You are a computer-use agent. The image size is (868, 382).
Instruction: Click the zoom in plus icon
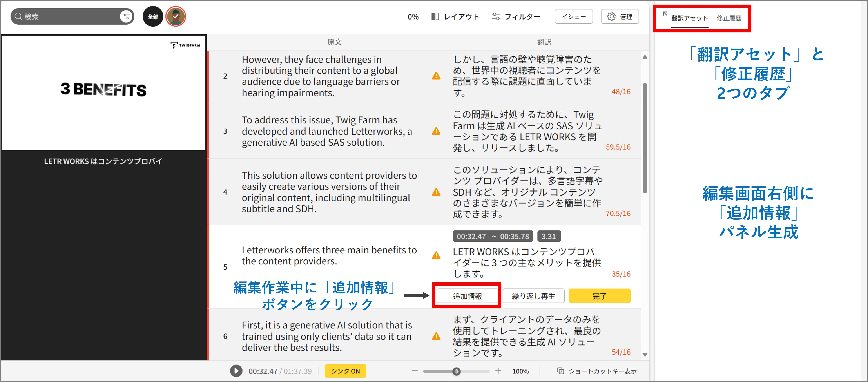tap(498, 371)
